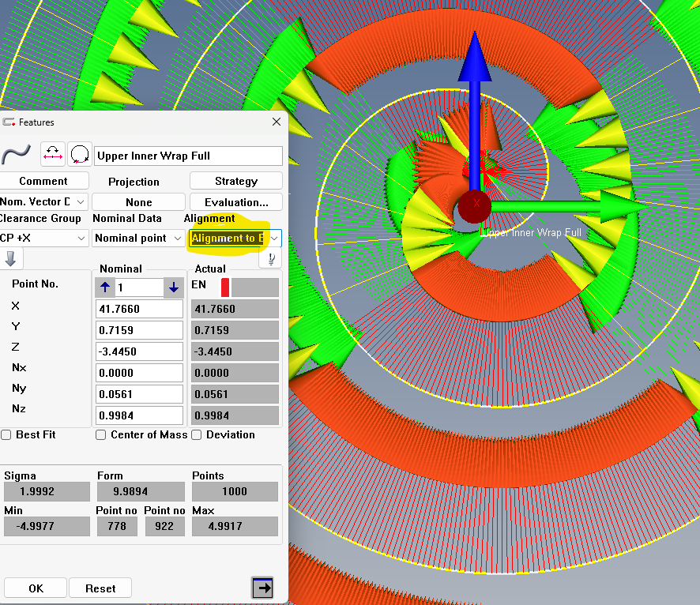
Task: Click the feature name field Upper Inner Wrap Full
Action: [x=187, y=156]
